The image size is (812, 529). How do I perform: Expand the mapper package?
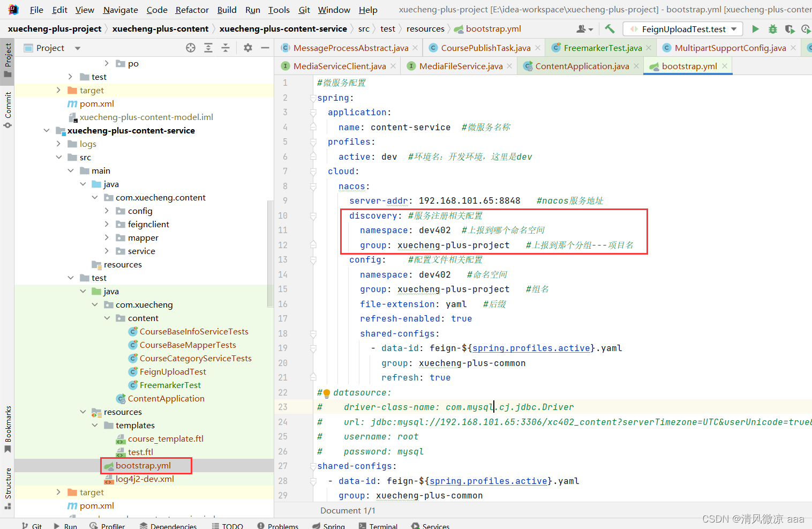coord(107,237)
